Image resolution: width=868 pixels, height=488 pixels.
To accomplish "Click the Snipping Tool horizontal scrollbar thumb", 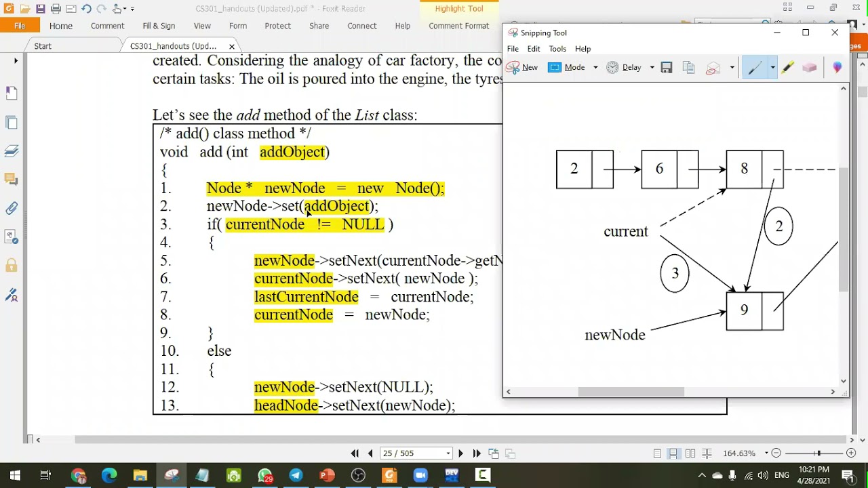I will [631, 391].
